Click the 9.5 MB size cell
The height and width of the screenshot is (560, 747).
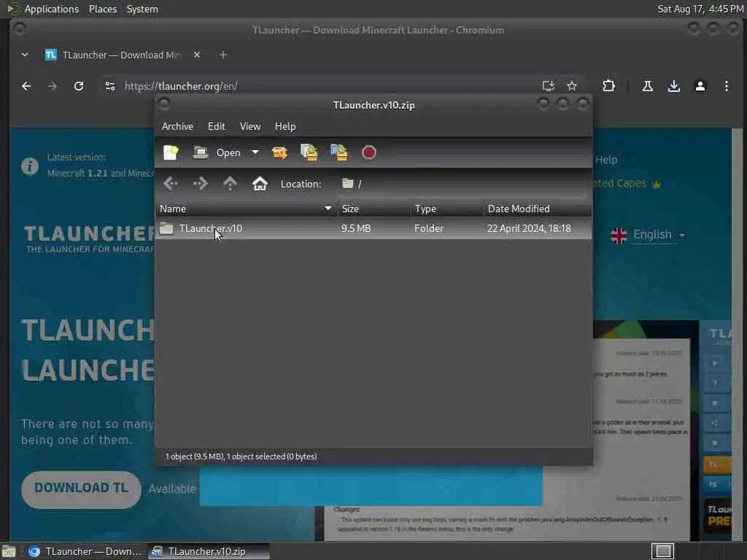pos(356,228)
